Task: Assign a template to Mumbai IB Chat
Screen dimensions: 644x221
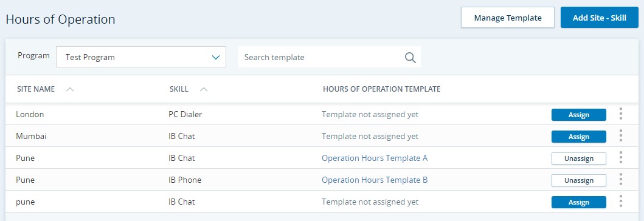Action: [579, 137]
